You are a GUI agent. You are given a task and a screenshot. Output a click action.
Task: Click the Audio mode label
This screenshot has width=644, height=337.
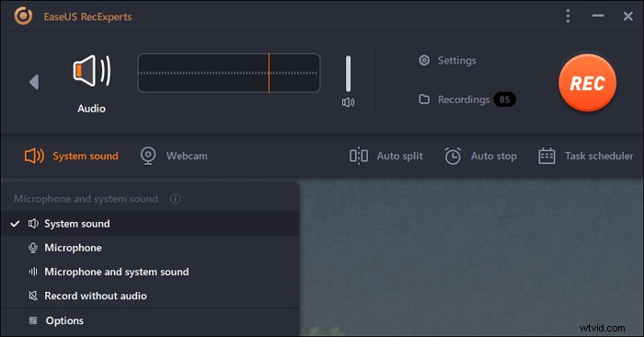(x=92, y=109)
